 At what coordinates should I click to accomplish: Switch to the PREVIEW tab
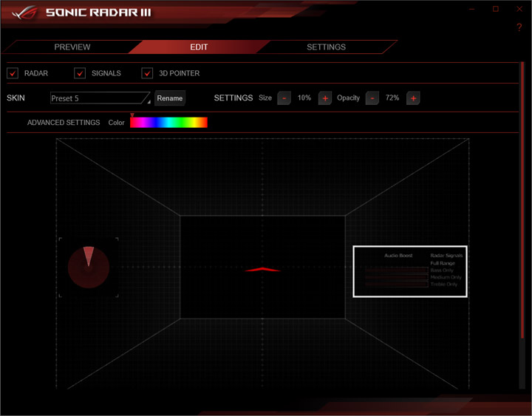(x=72, y=47)
